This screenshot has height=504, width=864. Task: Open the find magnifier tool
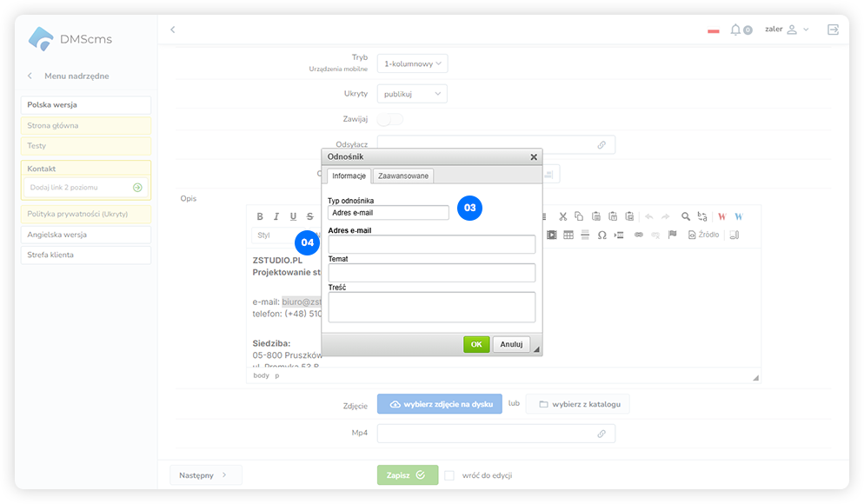pos(686,216)
